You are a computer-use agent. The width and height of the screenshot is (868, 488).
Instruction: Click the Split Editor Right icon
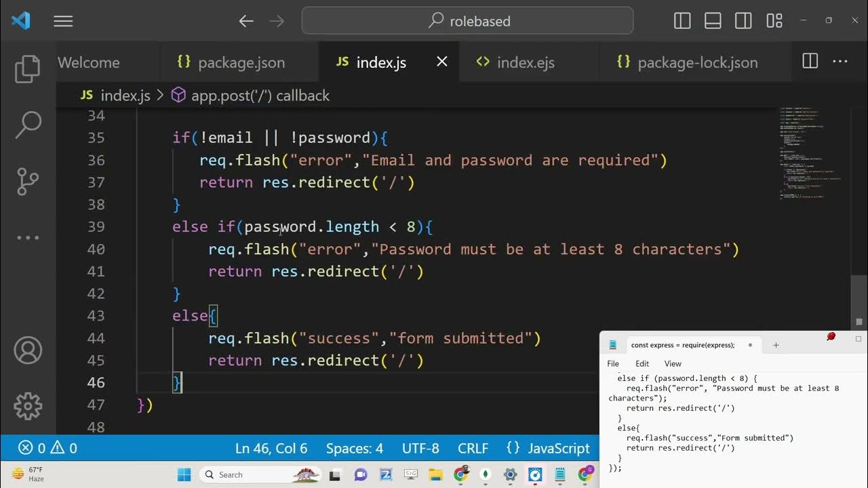click(810, 62)
